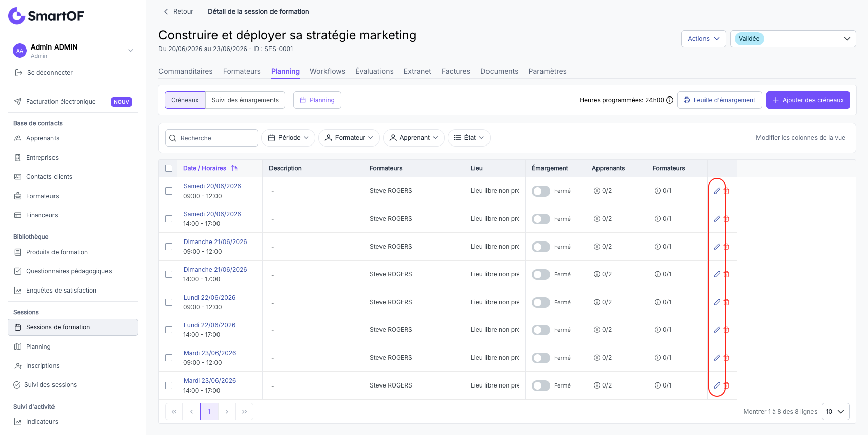Open the Suivi des émargements tab
The height and width of the screenshot is (435, 868).
click(245, 100)
